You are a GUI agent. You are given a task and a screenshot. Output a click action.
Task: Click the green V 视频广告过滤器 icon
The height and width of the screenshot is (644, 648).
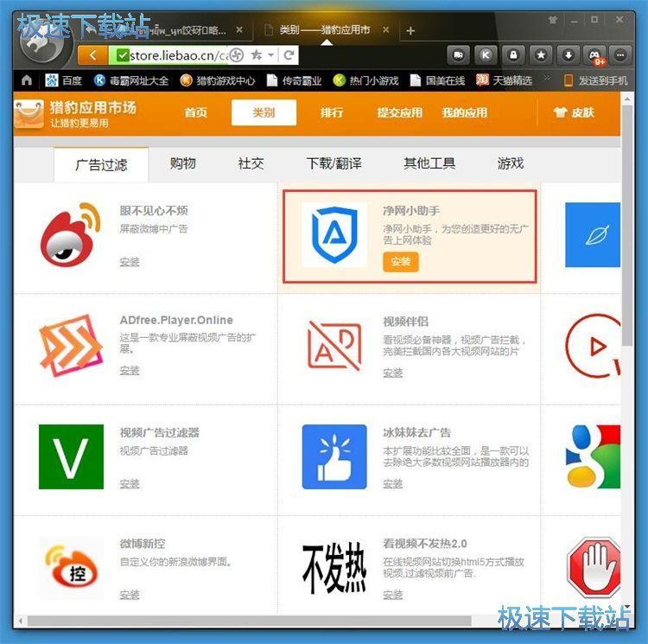pyautogui.click(x=71, y=456)
